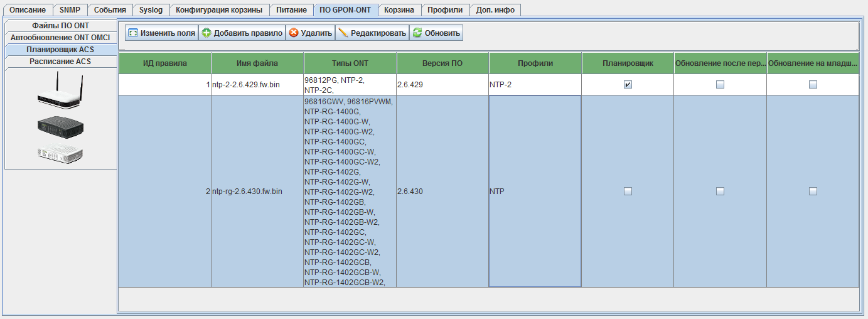
Task: Uncheck Планировщик checkbox for rule 1
Action: pyautogui.click(x=628, y=85)
